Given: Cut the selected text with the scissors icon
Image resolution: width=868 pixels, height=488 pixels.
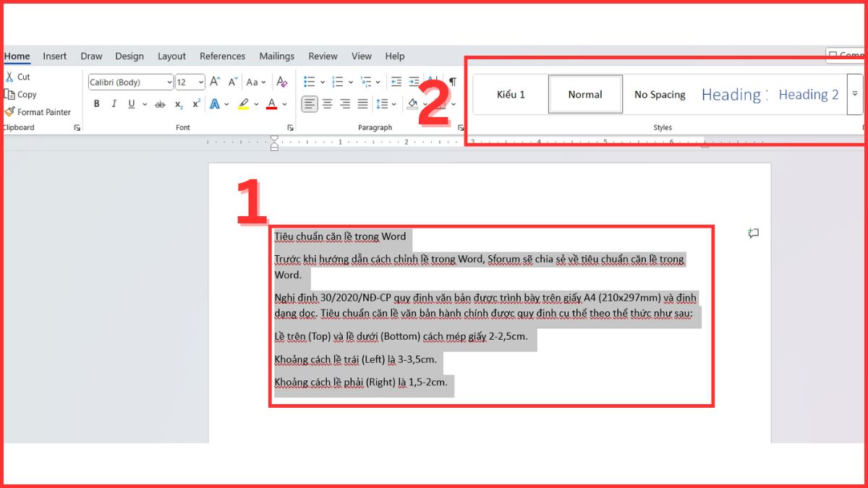Looking at the screenshot, I should click(10, 77).
